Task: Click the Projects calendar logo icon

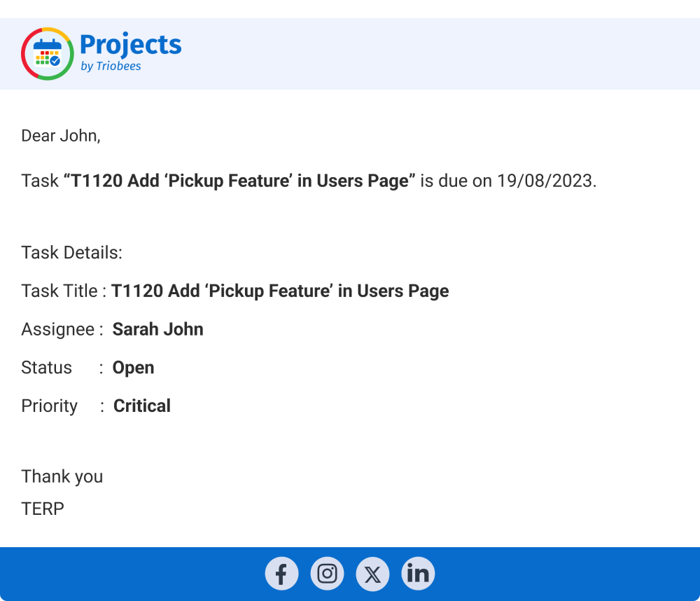Action: click(x=48, y=54)
